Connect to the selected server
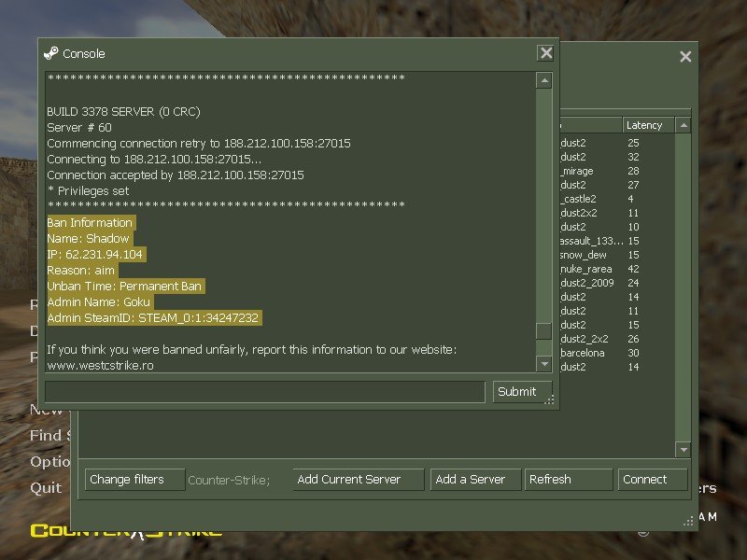This screenshot has width=747, height=560. pyautogui.click(x=653, y=480)
